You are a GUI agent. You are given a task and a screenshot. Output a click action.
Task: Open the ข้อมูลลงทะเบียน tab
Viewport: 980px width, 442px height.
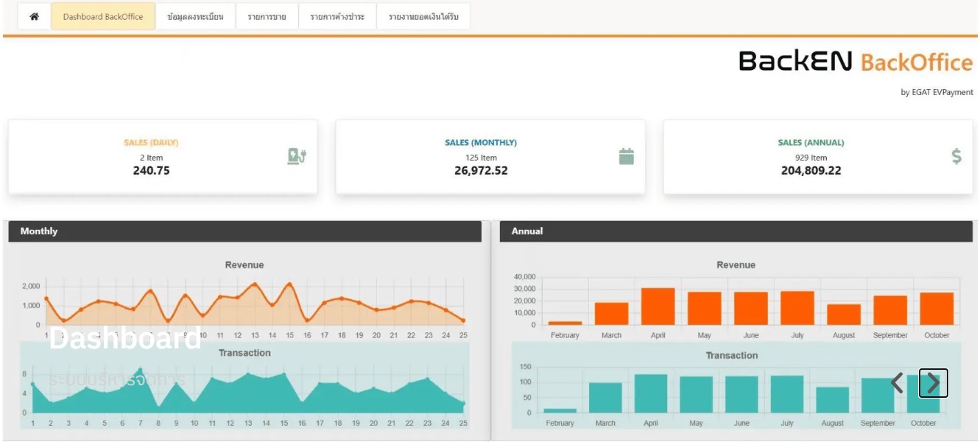(195, 16)
